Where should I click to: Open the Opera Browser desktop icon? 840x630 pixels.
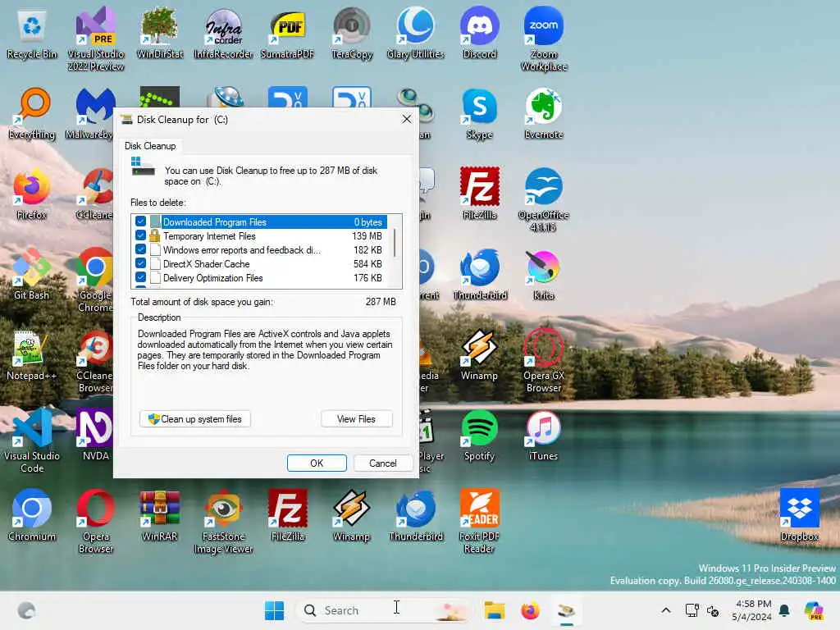[x=96, y=521]
